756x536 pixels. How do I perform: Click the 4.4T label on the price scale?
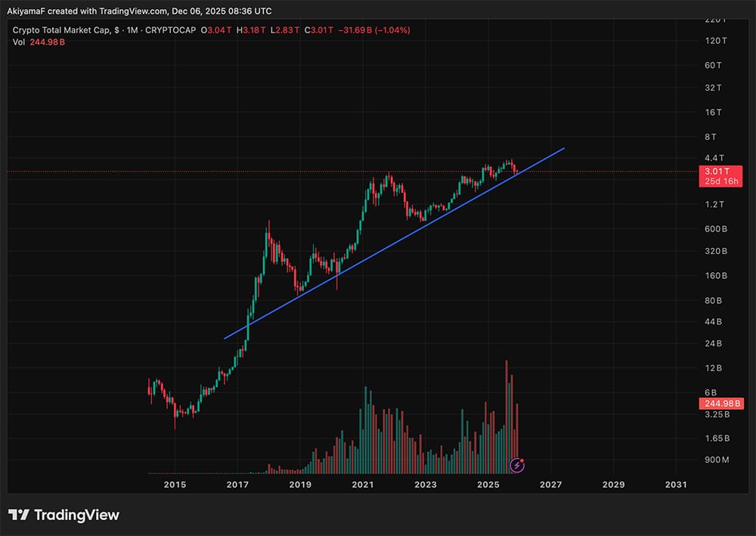click(714, 158)
